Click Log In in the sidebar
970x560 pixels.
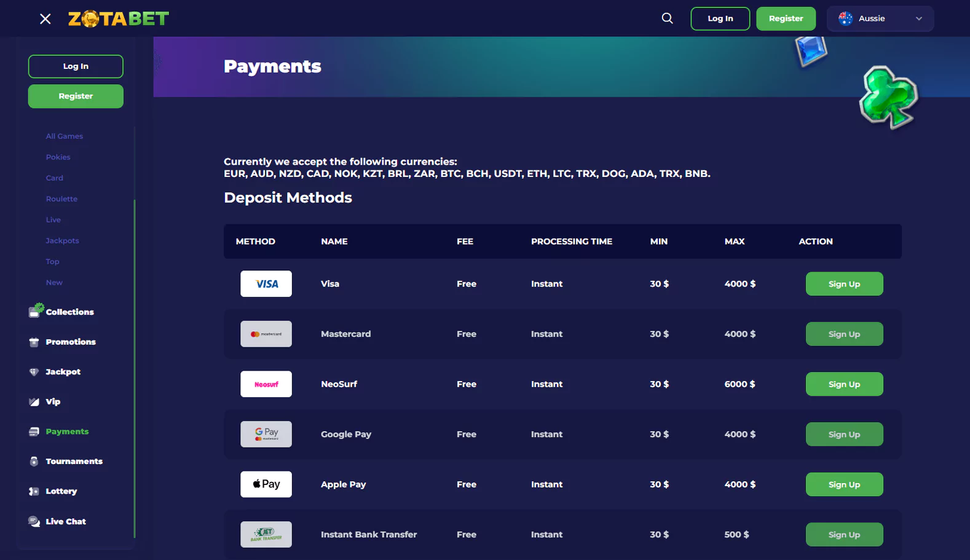76,66
